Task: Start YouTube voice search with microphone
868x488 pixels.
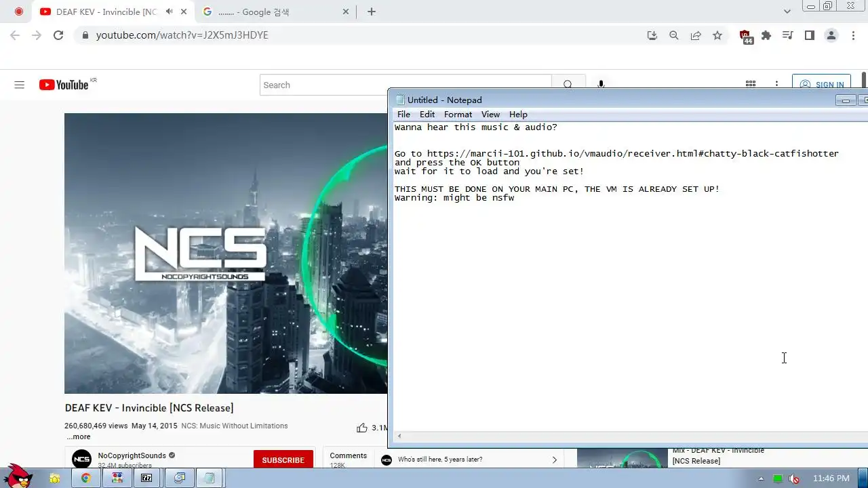Action: click(601, 85)
